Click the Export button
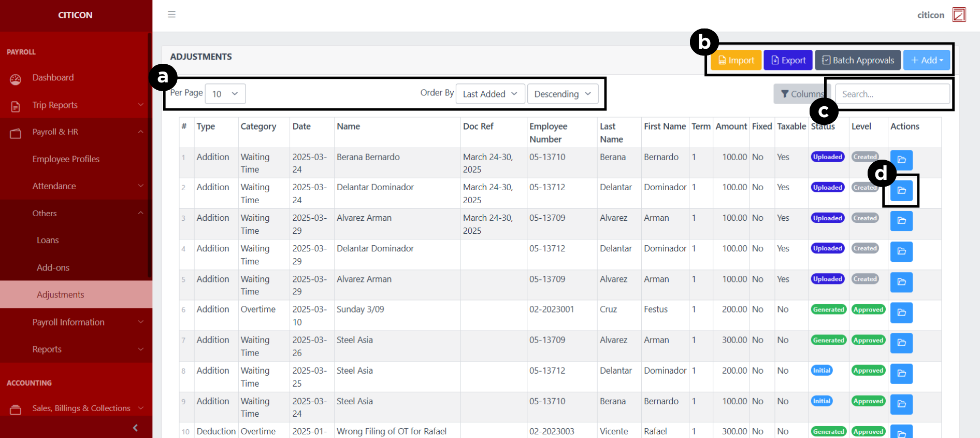The image size is (980, 438). 788,60
